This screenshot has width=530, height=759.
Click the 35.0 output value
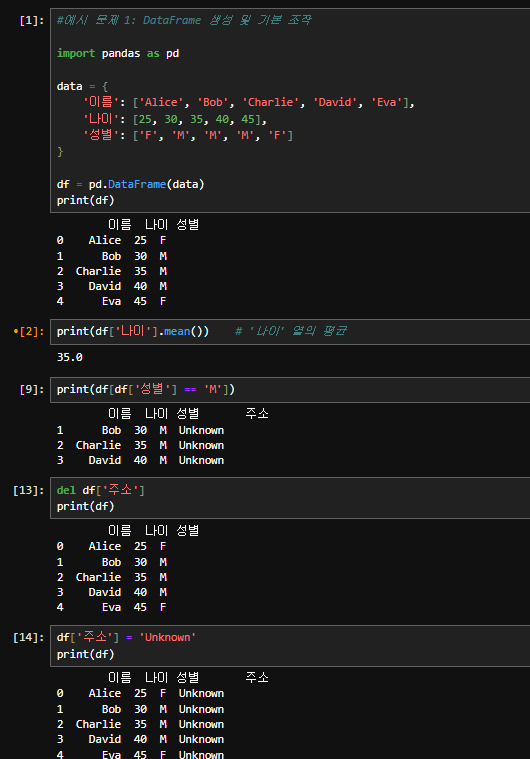70,357
